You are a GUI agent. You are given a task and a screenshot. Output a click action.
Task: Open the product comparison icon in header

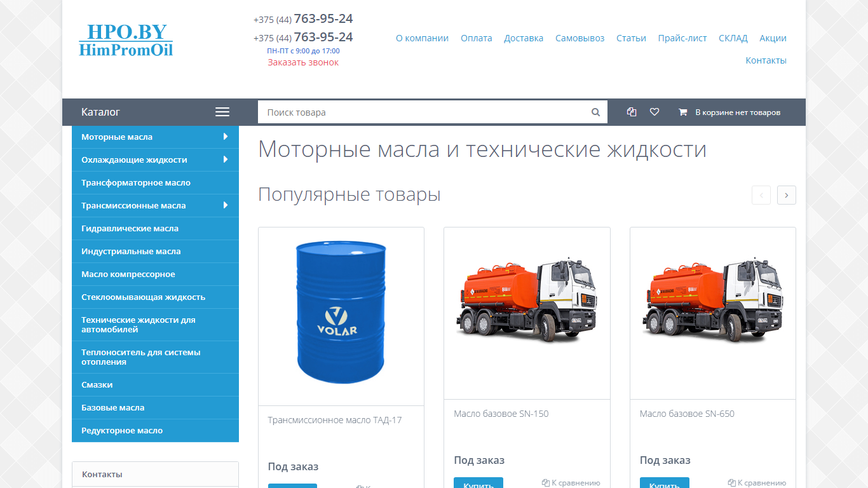[631, 112]
